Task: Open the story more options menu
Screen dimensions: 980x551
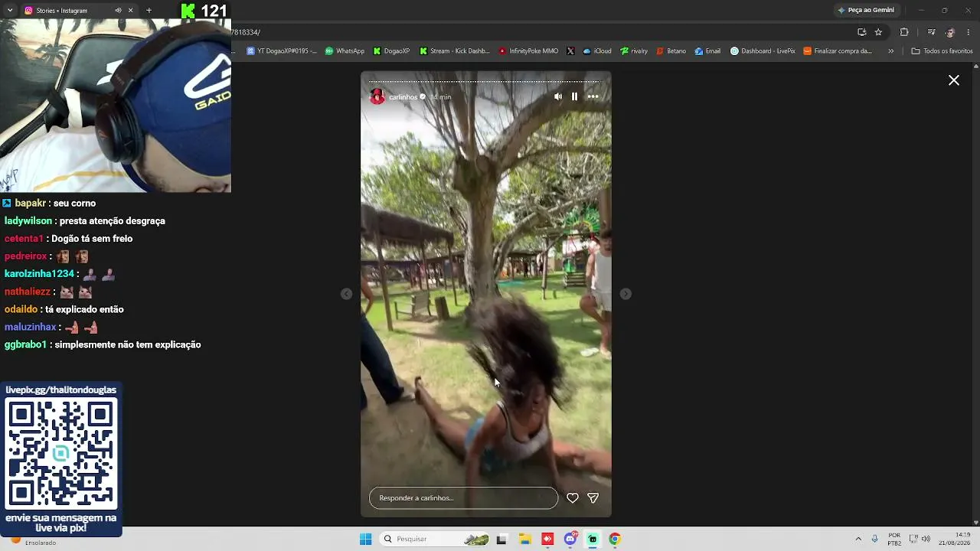Action: click(593, 96)
